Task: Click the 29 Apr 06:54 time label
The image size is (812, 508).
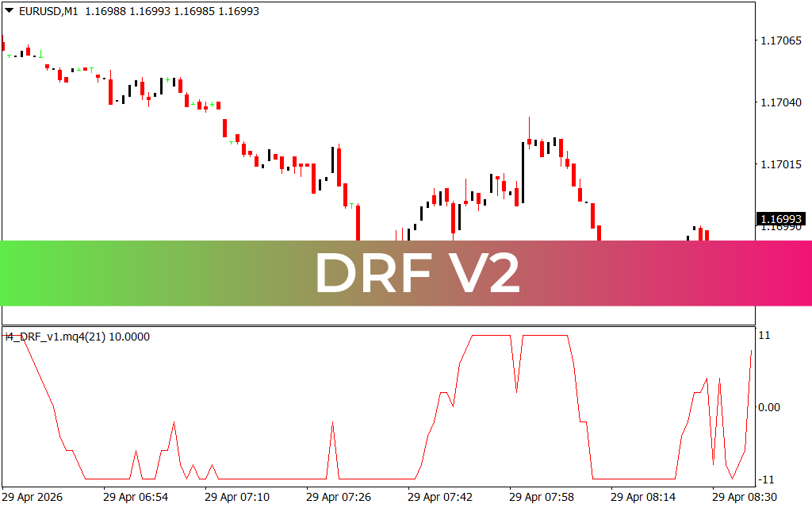Action: [136, 497]
